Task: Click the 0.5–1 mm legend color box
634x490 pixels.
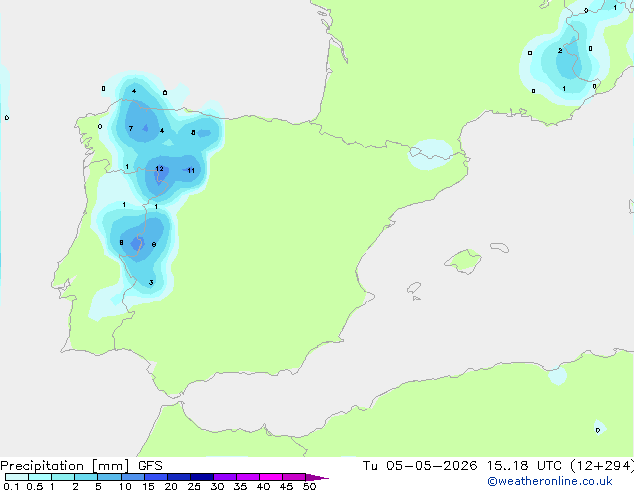Action: [x=40, y=477]
